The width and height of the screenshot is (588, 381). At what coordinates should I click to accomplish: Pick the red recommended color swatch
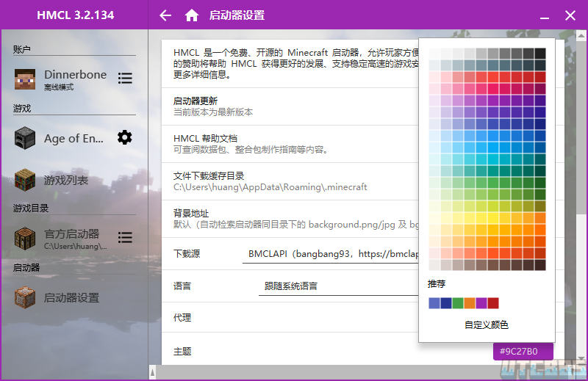click(493, 303)
